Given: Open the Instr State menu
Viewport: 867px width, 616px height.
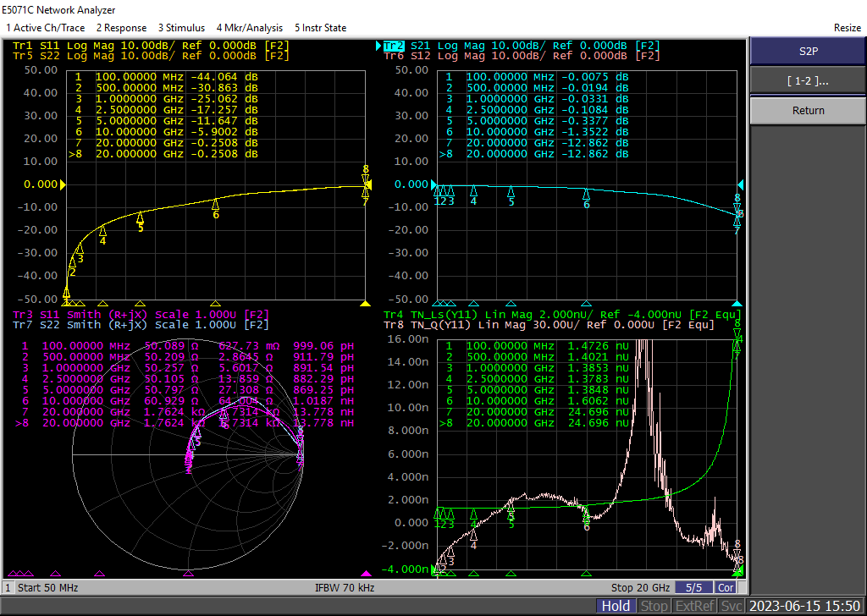Looking at the screenshot, I should (x=320, y=28).
